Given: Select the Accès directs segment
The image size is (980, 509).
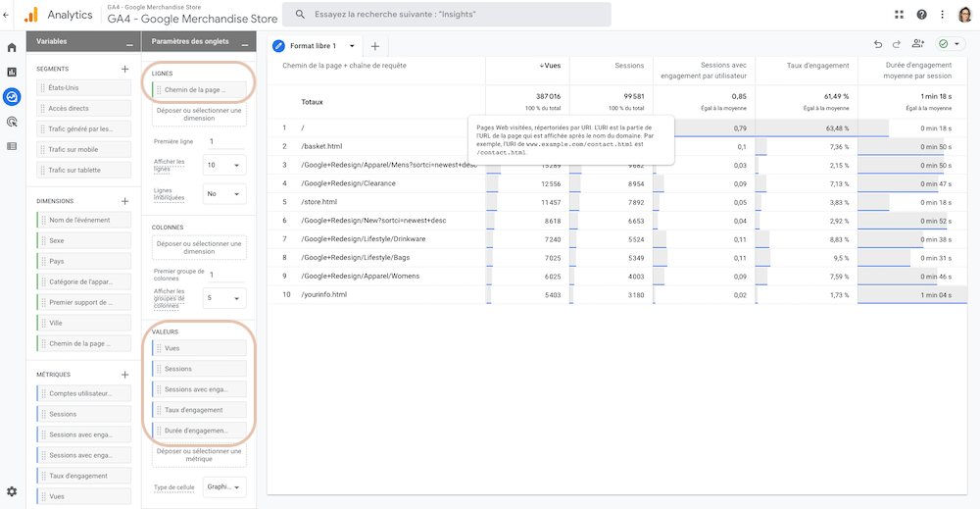Looking at the screenshot, I should [x=83, y=108].
